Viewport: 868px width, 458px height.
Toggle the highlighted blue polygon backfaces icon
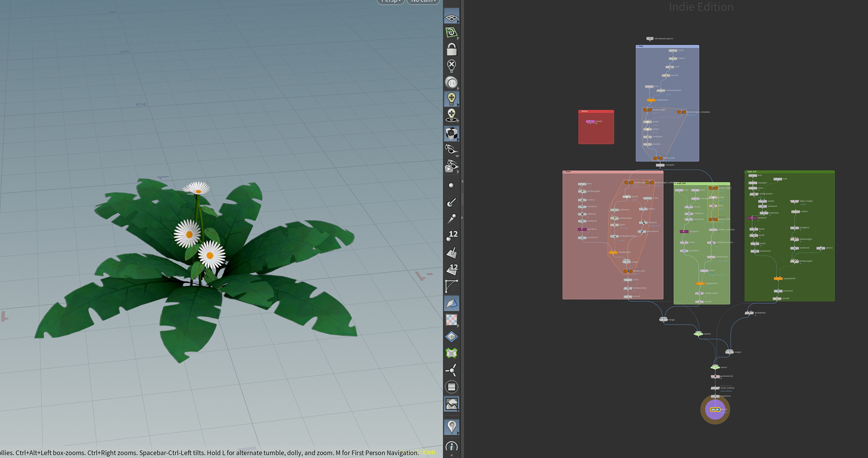[452, 303]
